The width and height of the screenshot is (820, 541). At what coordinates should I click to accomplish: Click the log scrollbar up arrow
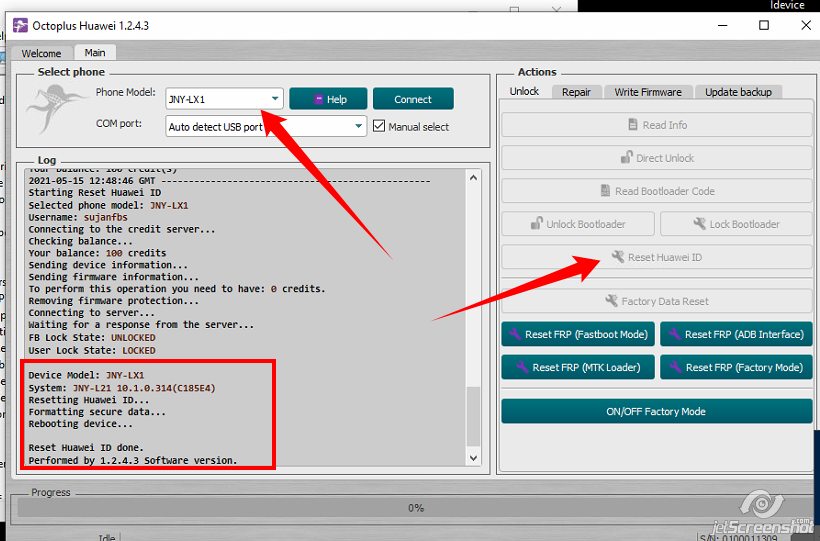click(x=473, y=177)
